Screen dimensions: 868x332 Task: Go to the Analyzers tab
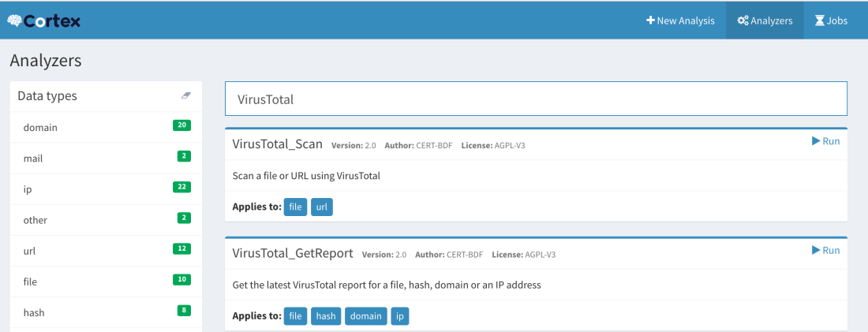pos(765,21)
